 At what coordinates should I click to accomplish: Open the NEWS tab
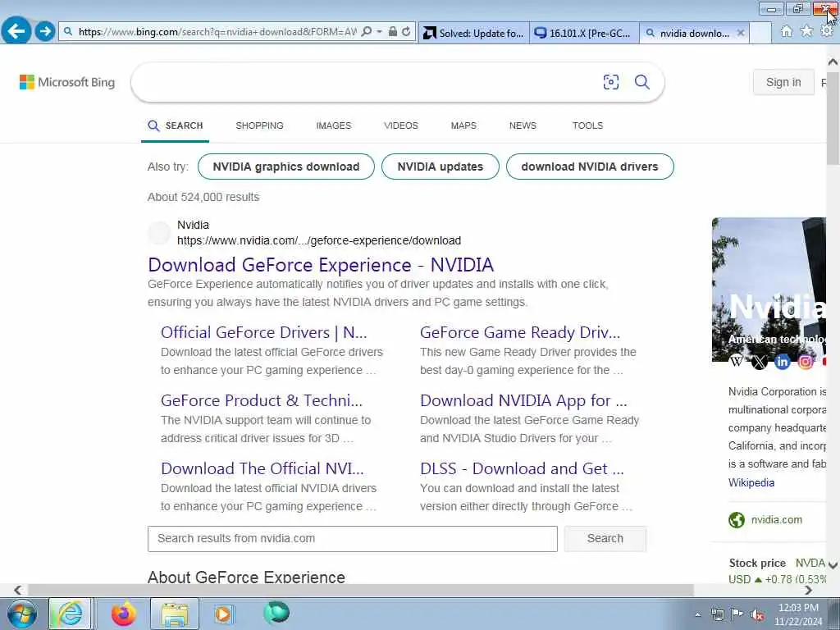tap(523, 126)
